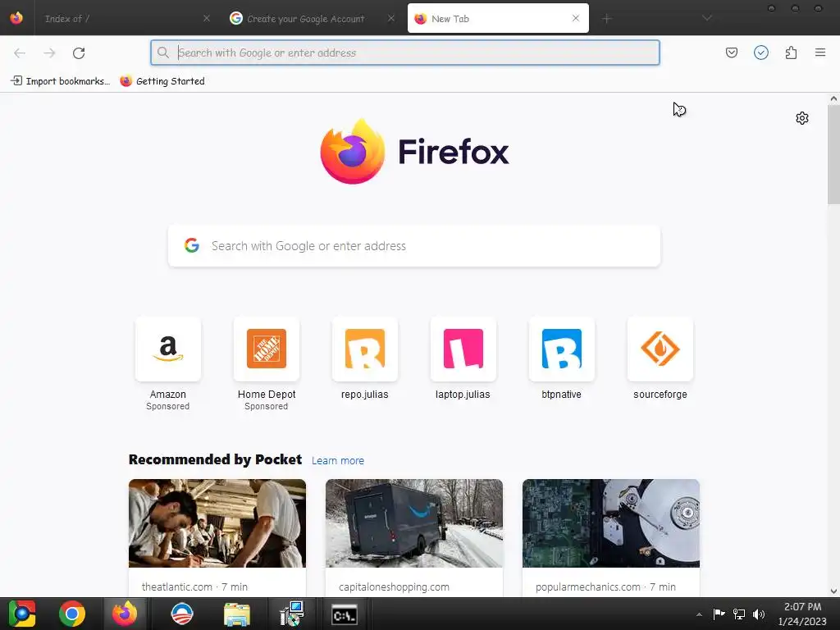Open the file explorer folder on taskbar
The image size is (840, 630).
click(237, 614)
